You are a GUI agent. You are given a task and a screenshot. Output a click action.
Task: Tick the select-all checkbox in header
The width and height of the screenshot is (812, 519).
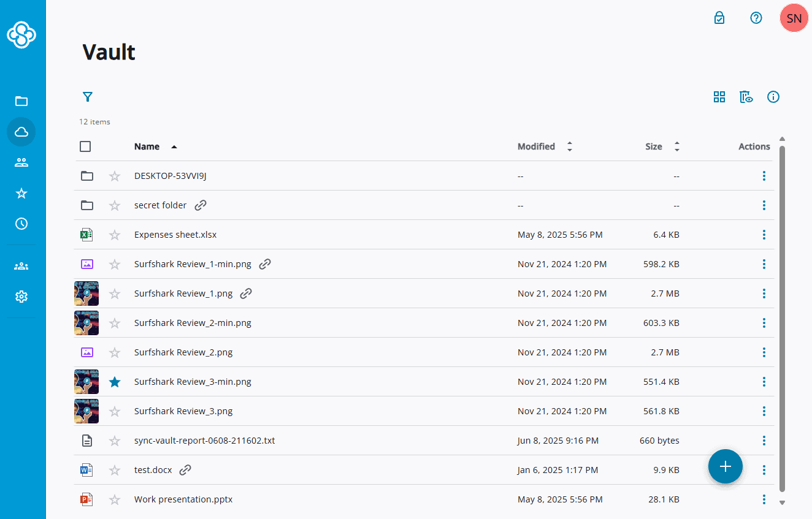tap(85, 146)
